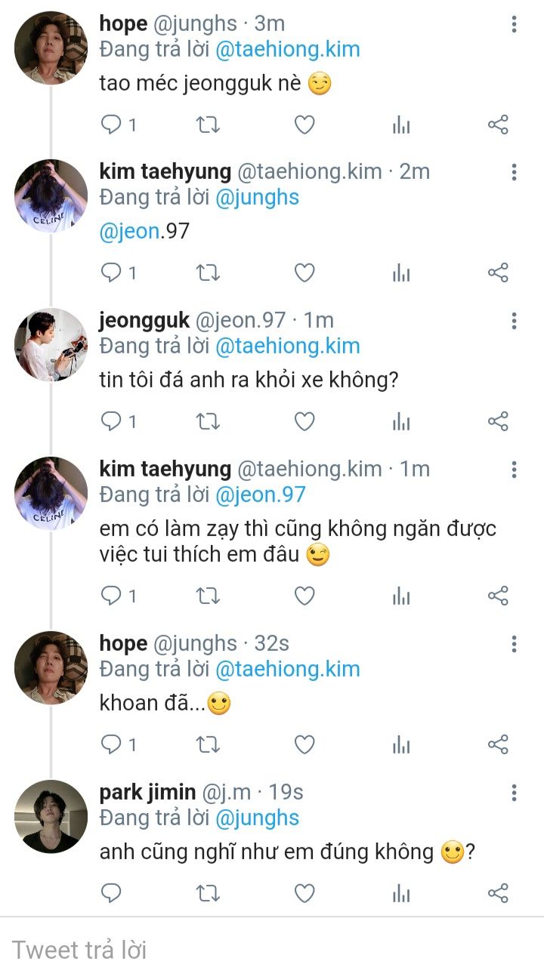Viewport: 544px width, 980px height.
Task: Like hope's "khoan đã..." tweet
Action: pyautogui.click(x=304, y=745)
